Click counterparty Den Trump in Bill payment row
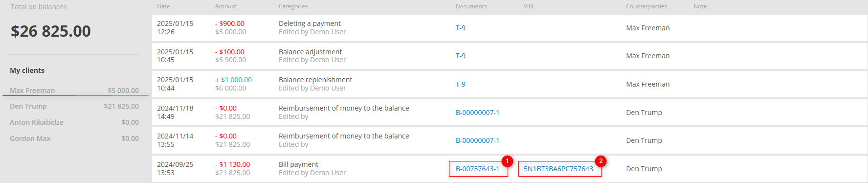The height and width of the screenshot is (183, 868). click(644, 169)
